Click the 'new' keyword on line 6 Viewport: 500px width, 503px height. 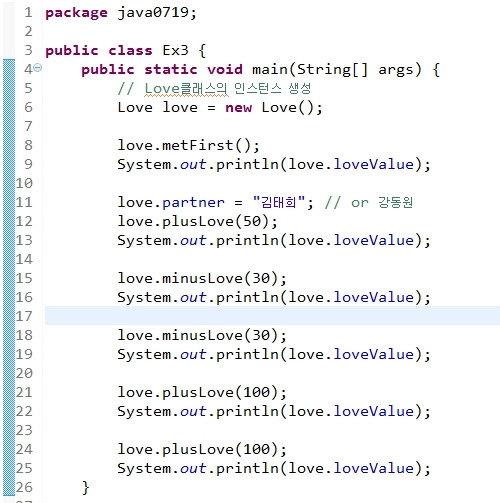coord(239,108)
